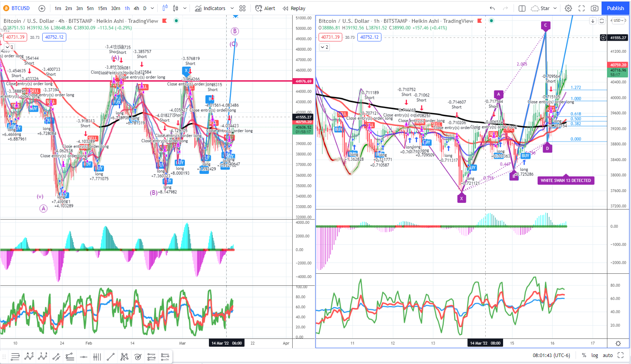Open chart scale settings gear at bottom right
Screen dimensions: 631x364
pyautogui.click(x=618, y=343)
